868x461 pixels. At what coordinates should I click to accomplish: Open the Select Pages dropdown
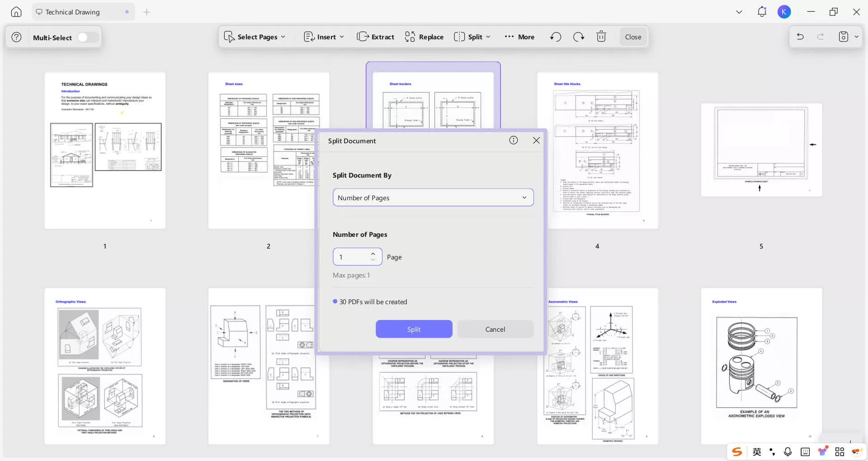click(x=255, y=37)
